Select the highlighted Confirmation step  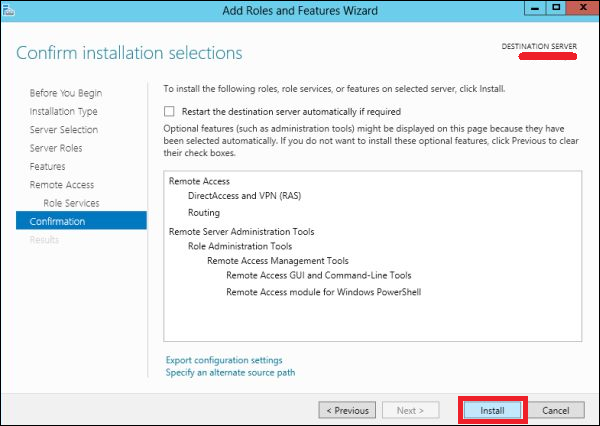[x=58, y=221]
